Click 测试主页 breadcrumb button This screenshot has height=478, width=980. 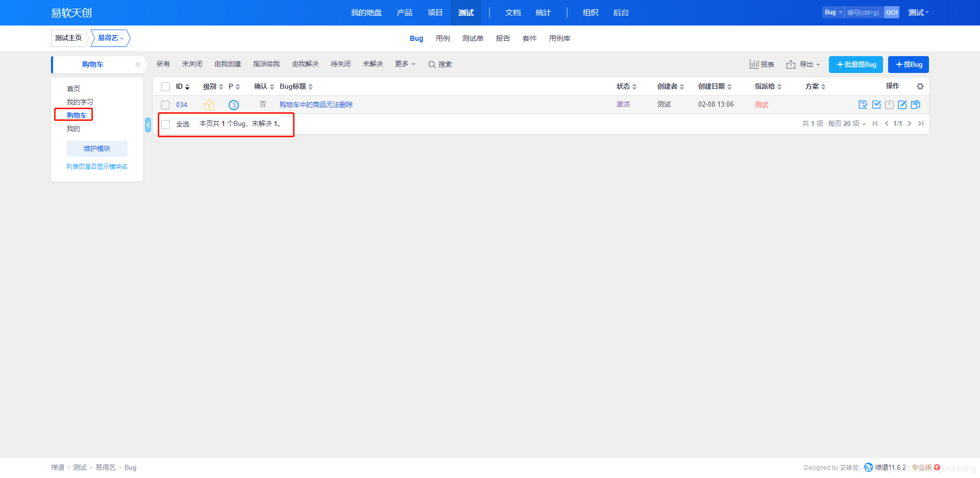point(68,38)
